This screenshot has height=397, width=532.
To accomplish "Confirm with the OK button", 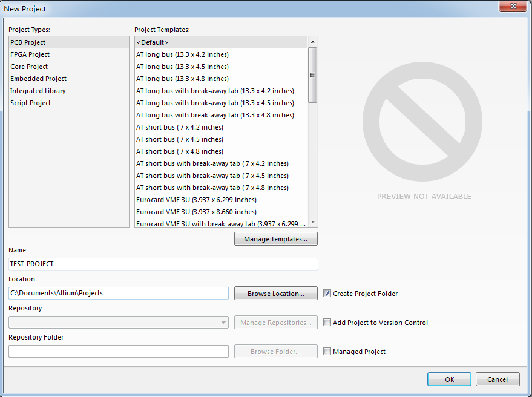I will click(448, 379).
